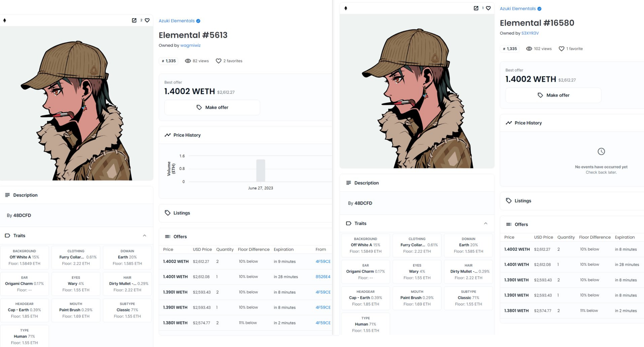Favorite Elemental #16580 with heart icon
The height and width of the screenshot is (347, 644).
[488, 8]
